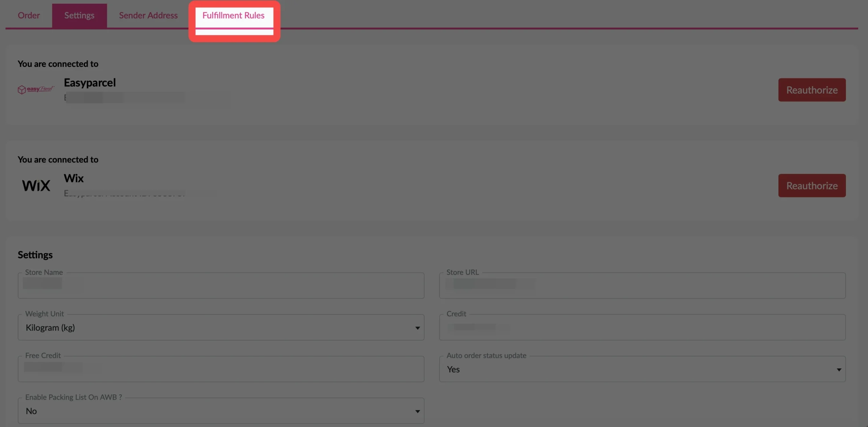The image size is (868, 427).
Task: Reauthorize the Wix connection
Action: click(x=812, y=186)
